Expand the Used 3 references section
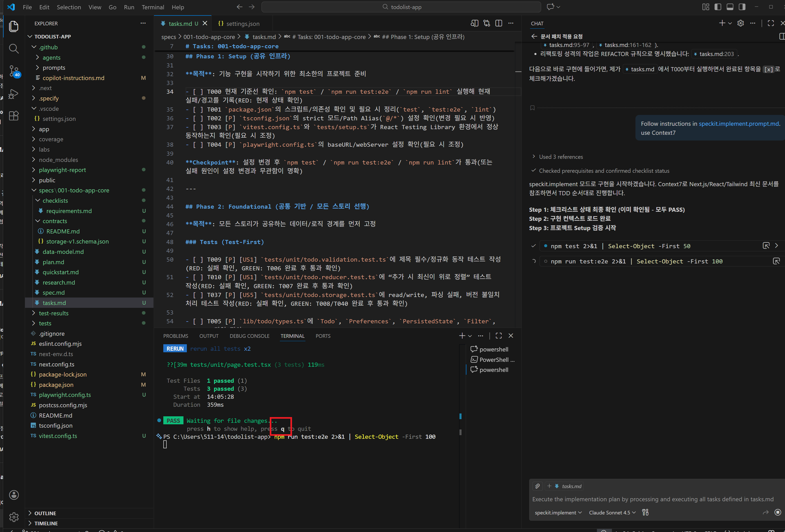 pyautogui.click(x=560, y=157)
